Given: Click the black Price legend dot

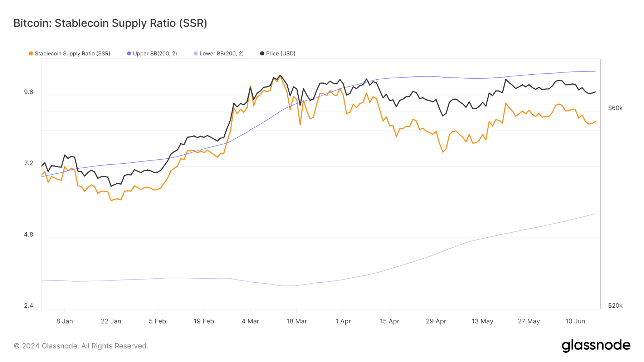Looking at the screenshot, I should 262,54.
